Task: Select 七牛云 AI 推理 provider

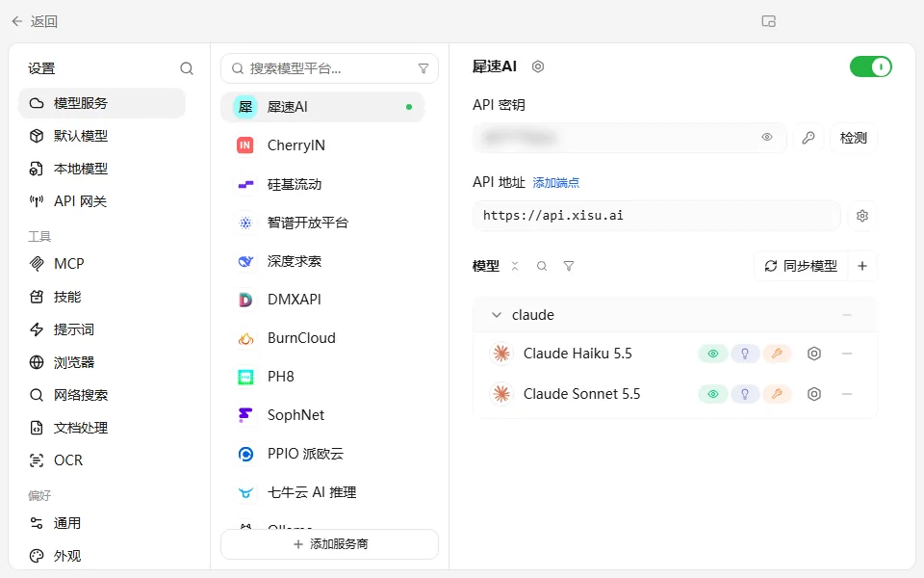Action: click(x=323, y=492)
